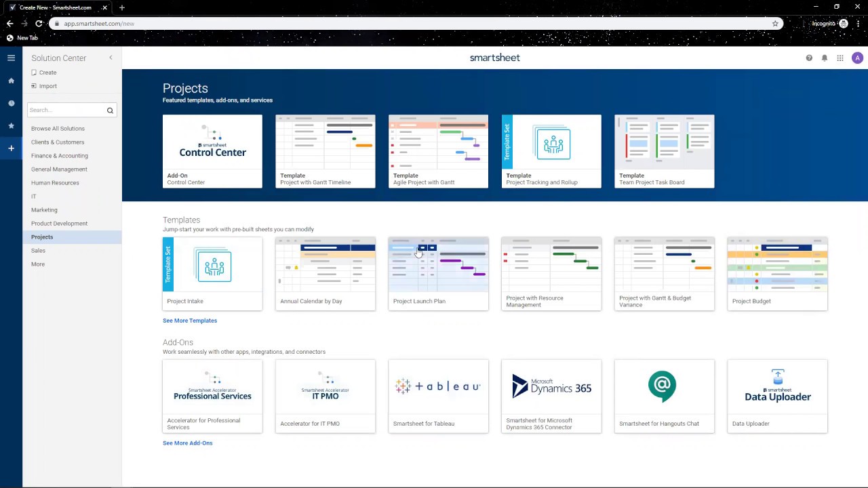Image resolution: width=868 pixels, height=488 pixels.
Task: Select the Projects category
Action: [72, 237]
